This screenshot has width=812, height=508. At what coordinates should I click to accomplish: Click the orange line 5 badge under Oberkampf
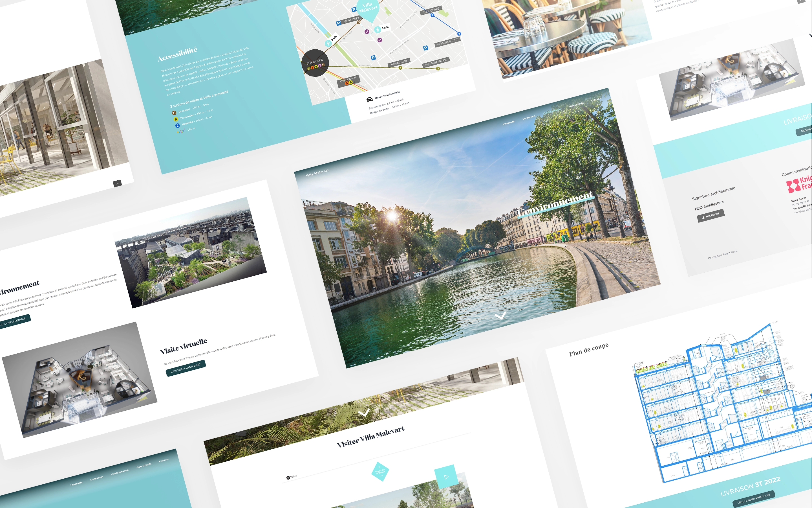[347, 83]
